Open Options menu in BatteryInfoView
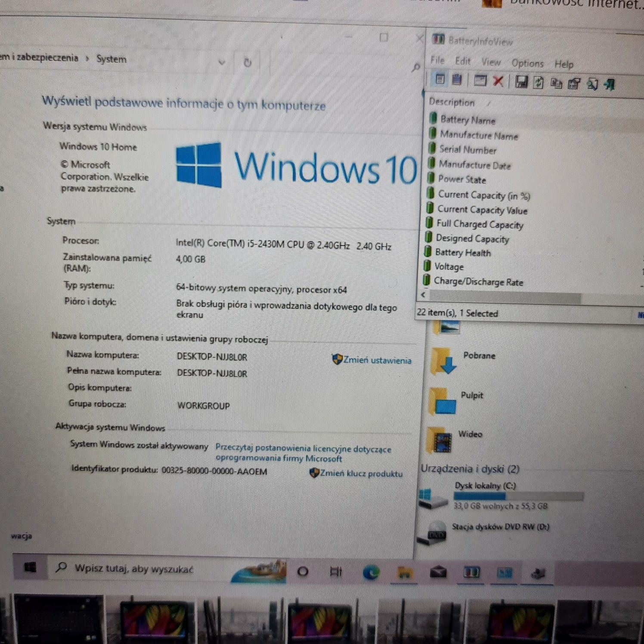The image size is (644, 644). pos(527,63)
